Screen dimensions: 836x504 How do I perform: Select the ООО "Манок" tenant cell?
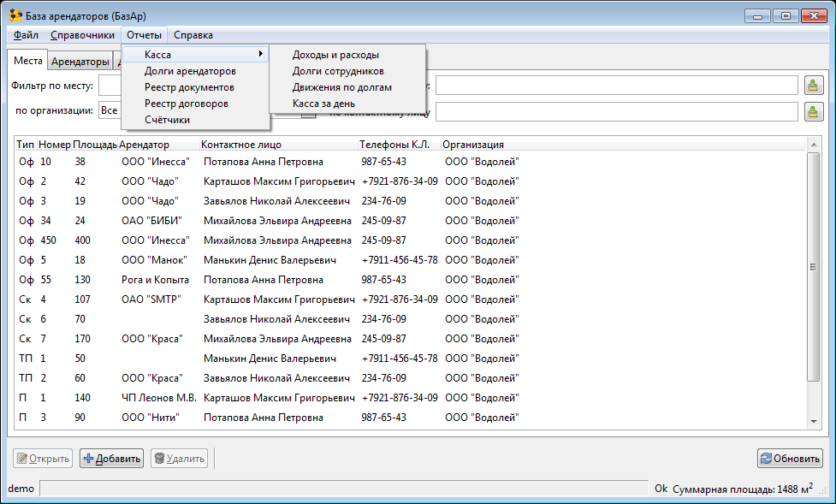tap(154, 260)
